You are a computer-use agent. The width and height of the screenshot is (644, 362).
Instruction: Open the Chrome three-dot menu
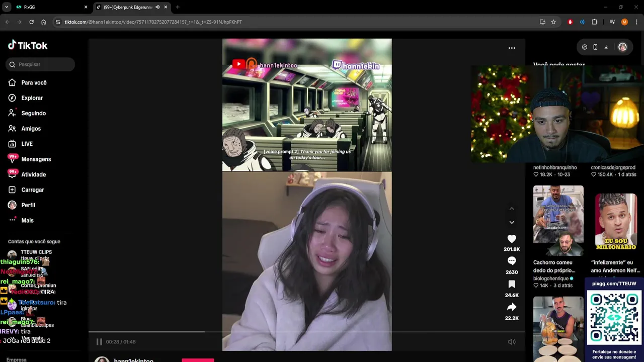click(x=636, y=22)
